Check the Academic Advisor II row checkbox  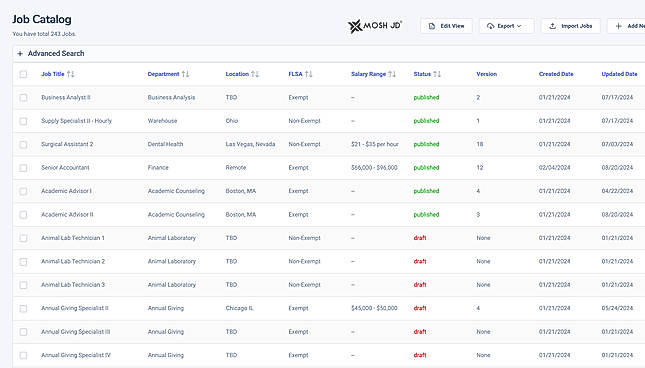pos(23,215)
